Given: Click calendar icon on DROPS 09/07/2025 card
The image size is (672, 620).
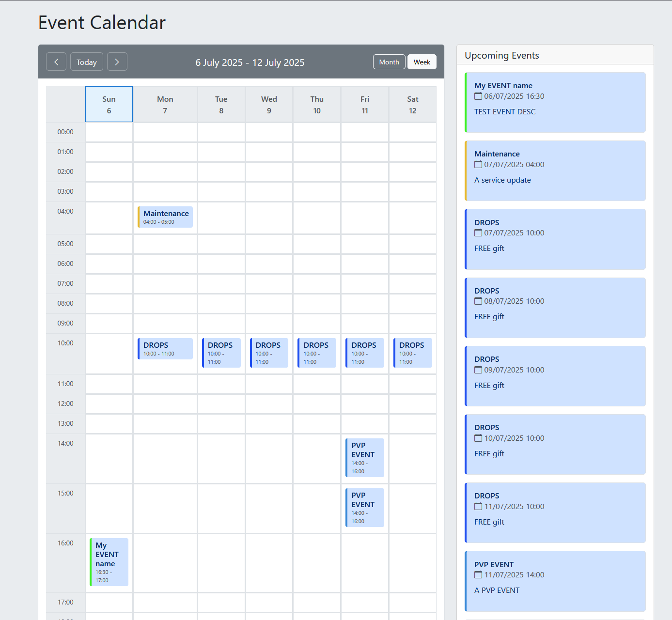Looking at the screenshot, I should click(478, 370).
